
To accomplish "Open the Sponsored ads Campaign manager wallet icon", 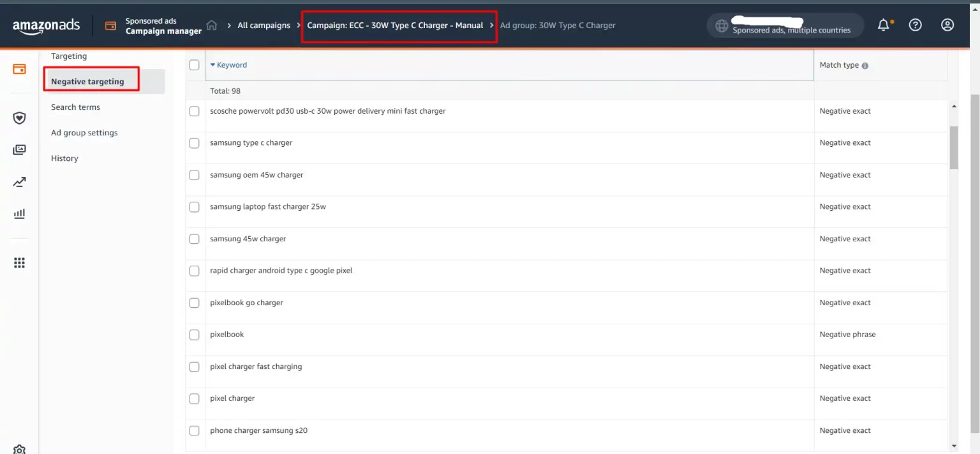I will [x=110, y=26].
